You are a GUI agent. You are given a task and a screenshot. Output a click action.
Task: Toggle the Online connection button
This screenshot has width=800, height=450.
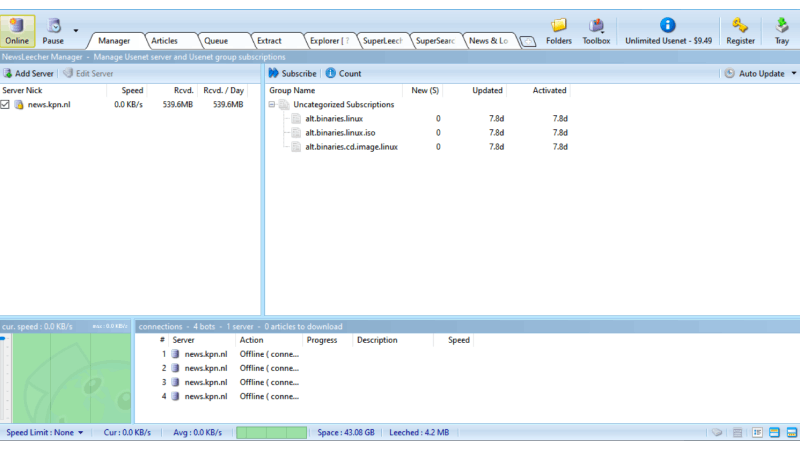17,31
